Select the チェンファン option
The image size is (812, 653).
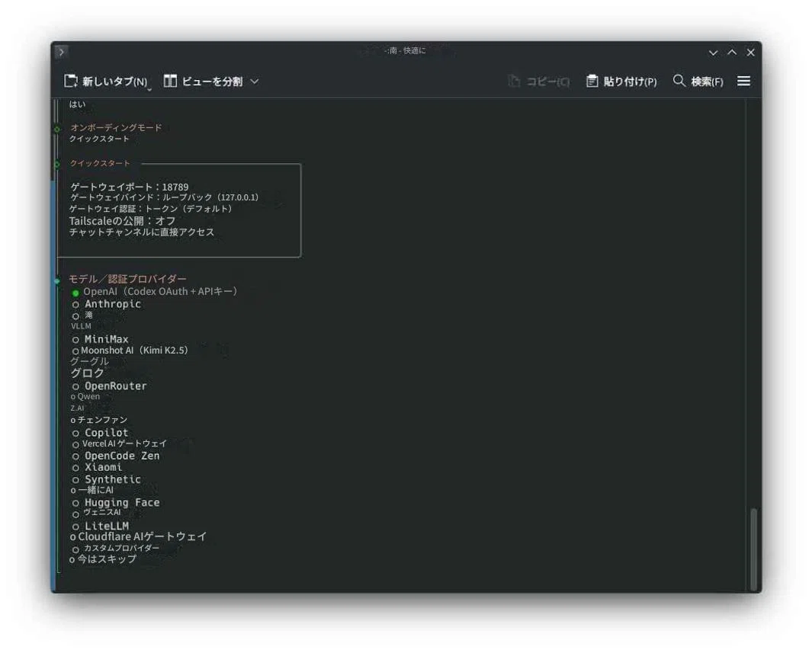point(98,420)
